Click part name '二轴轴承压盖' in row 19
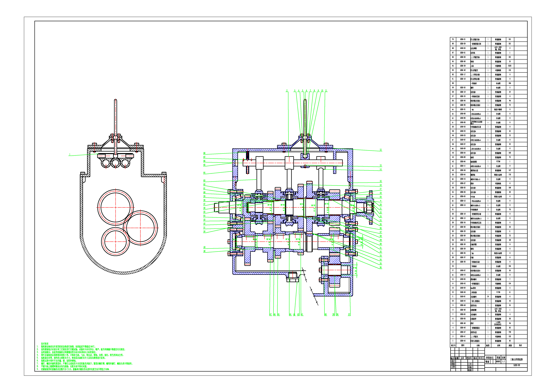This screenshot has height=392, width=555. (x=475, y=262)
